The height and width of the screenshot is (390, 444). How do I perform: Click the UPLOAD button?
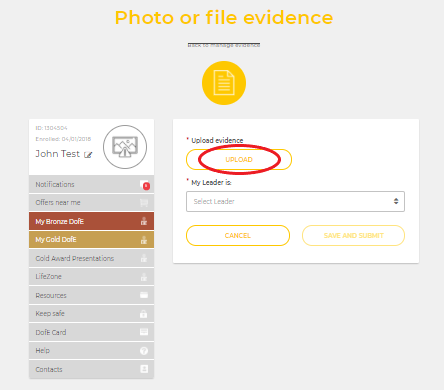(x=239, y=159)
